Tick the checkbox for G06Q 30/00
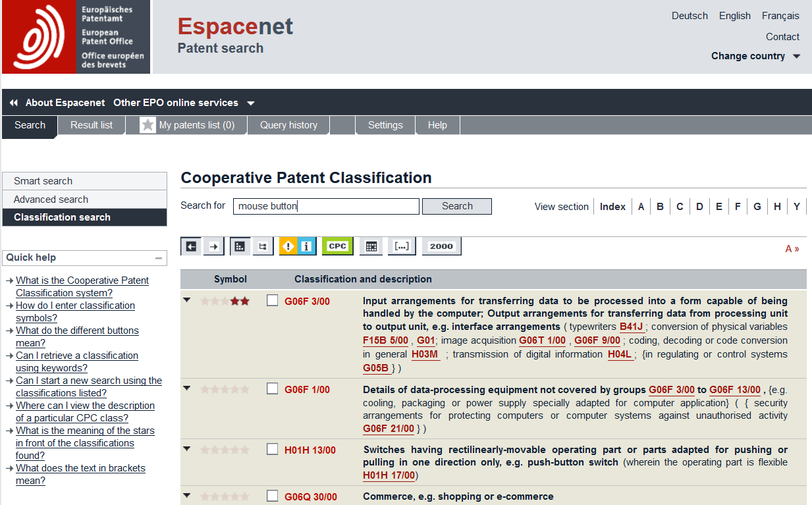This screenshot has width=812, height=505. [x=273, y=496]
